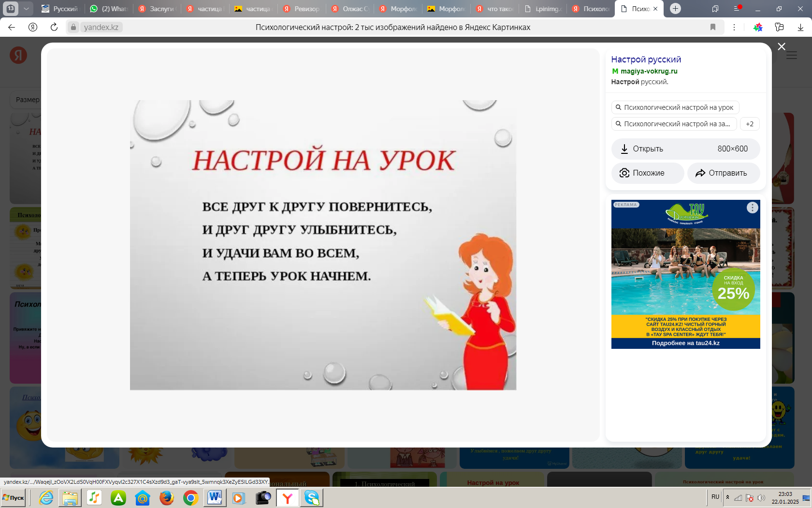Open the browser downloads icon
Viewport: 812px width, 508px height.
tap(800, 27)
